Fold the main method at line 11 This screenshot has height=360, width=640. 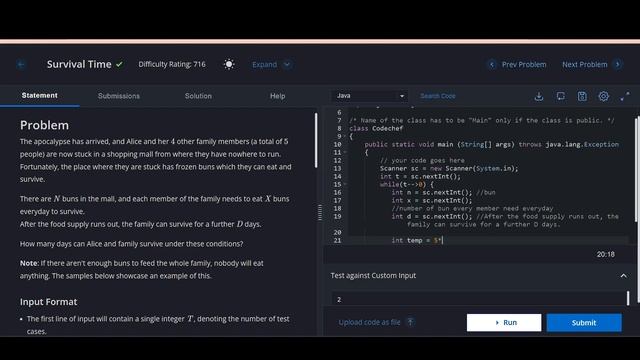(x=345, y=152)
